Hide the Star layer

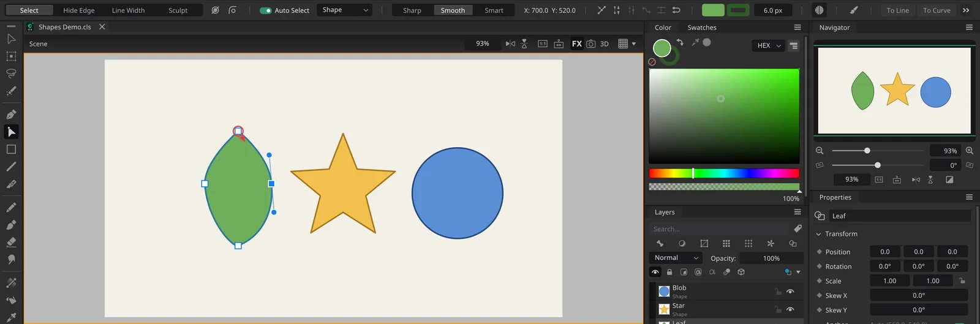tap(790, 309)
